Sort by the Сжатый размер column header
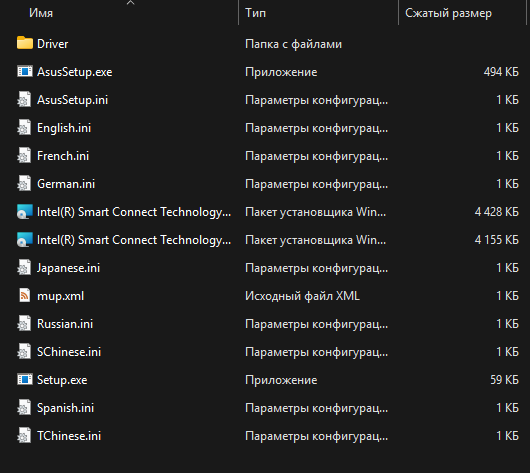This screenshot has height=473, width=530. (448, 13)
